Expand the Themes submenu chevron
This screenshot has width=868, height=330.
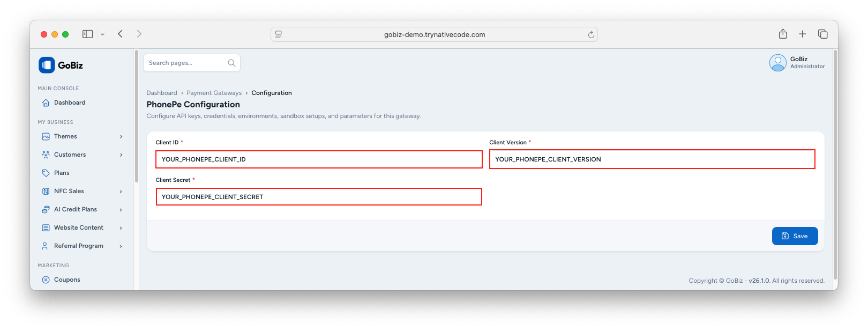(121, 137)
